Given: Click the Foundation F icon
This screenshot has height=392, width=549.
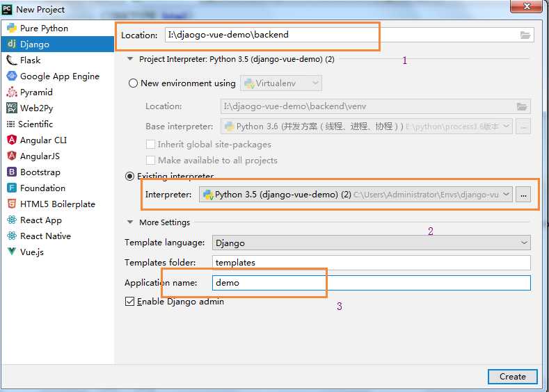Looking at the screenshot, I should click(12, 188).
